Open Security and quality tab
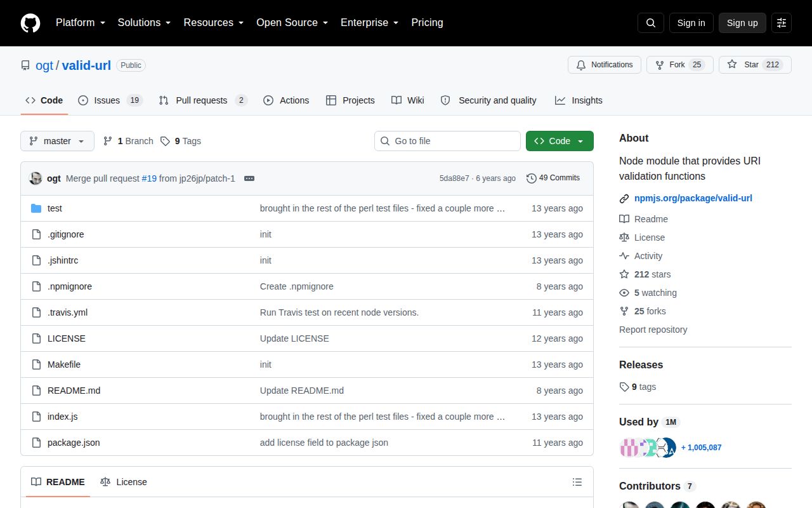This screenshot has height=508, width=812. [488, 100]
